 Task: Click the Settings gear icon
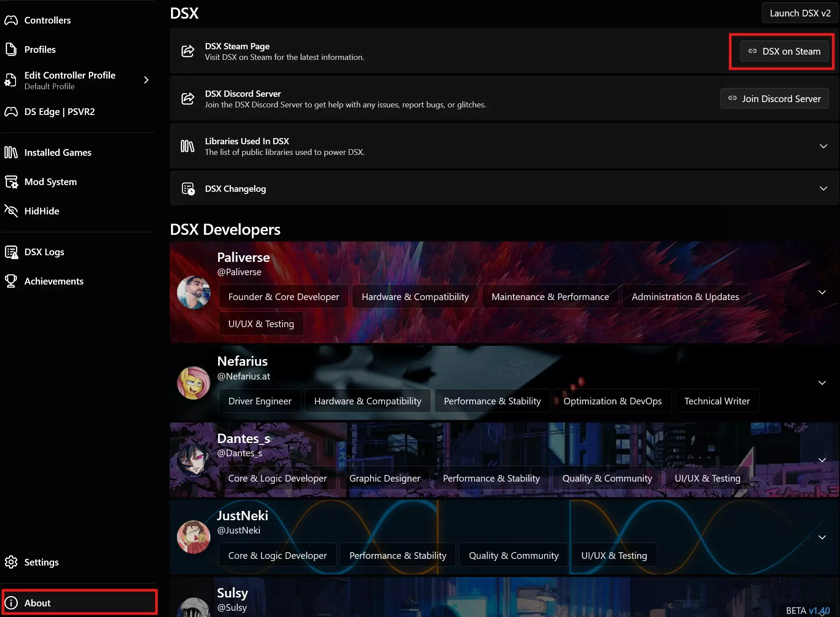(11, 562)
